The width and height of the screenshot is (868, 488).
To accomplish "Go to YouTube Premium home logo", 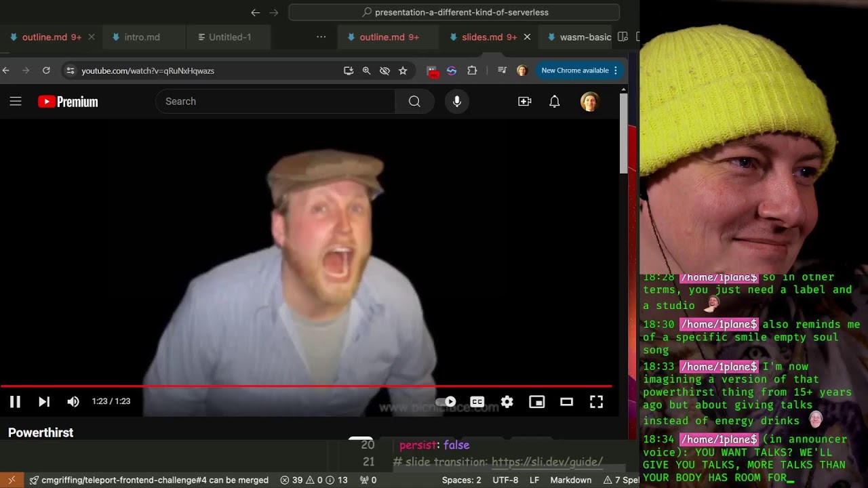I will coord(68,102).
